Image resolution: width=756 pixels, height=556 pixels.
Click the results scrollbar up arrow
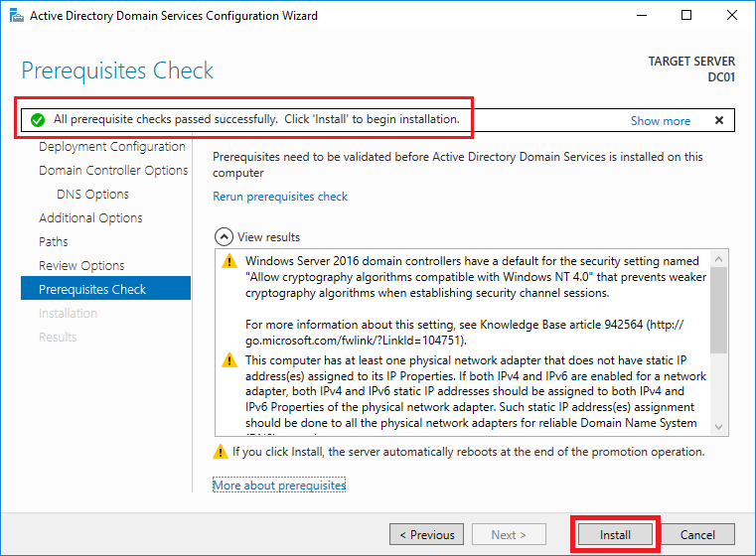pyautogui.click(x=719, y=259)
